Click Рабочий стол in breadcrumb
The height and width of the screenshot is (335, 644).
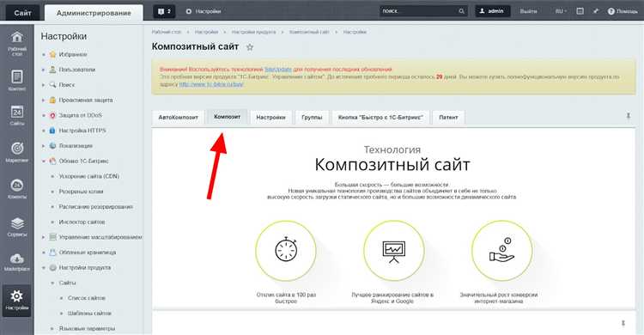pyautogui.click(x=167, y=32)
